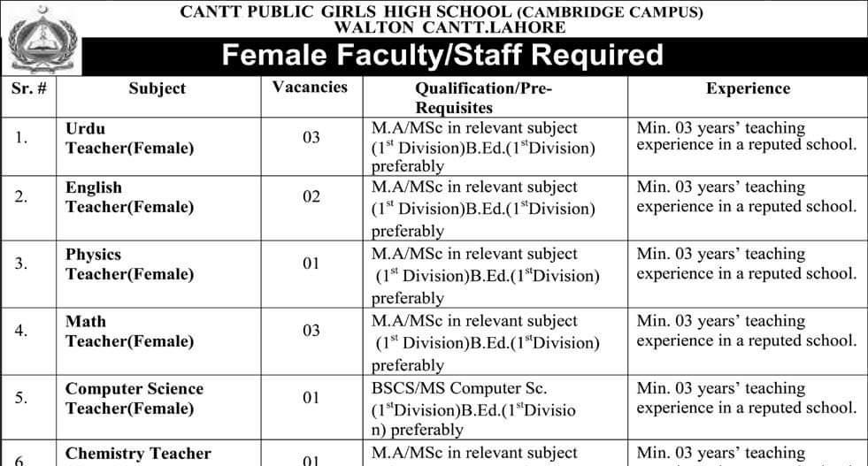Select the English Teacher(Female) cell

point(129,197)
